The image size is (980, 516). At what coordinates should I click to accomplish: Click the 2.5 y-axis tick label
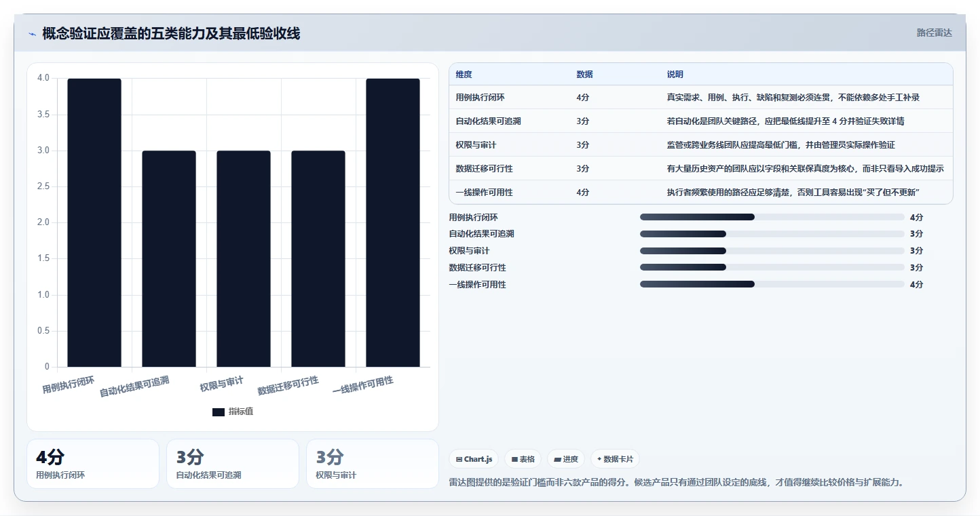pos(43,186)
